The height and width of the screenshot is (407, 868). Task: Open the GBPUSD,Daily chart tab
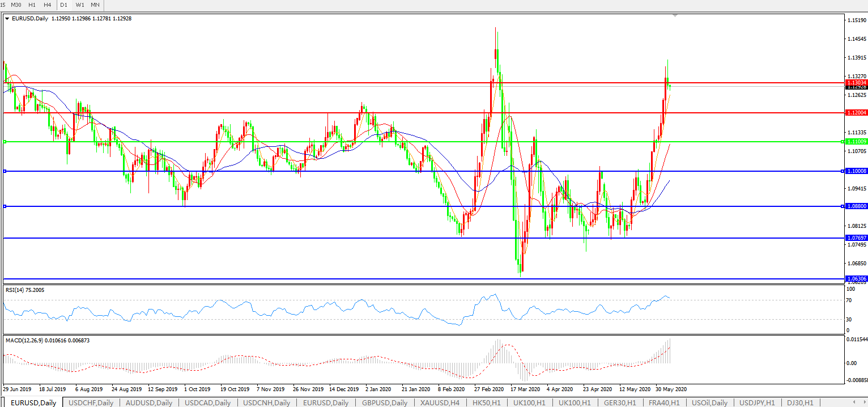click(384, 402)
